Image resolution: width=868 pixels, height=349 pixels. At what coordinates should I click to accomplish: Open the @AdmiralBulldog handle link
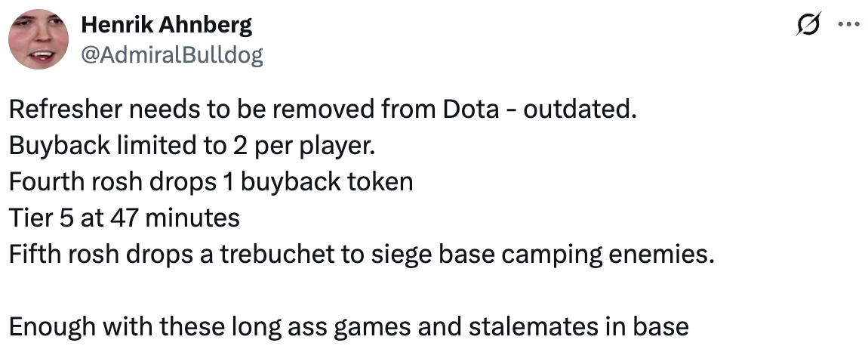[172, 56]
